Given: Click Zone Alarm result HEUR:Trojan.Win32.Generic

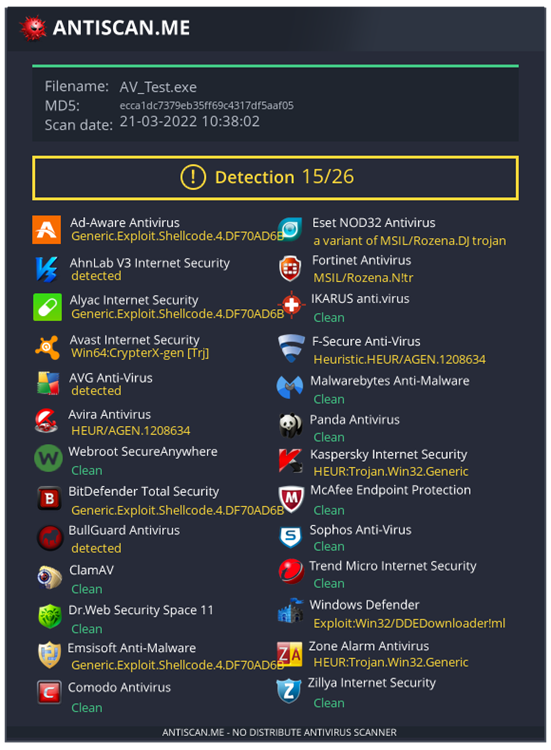Looking at the screenshot, I should [391, 662].
